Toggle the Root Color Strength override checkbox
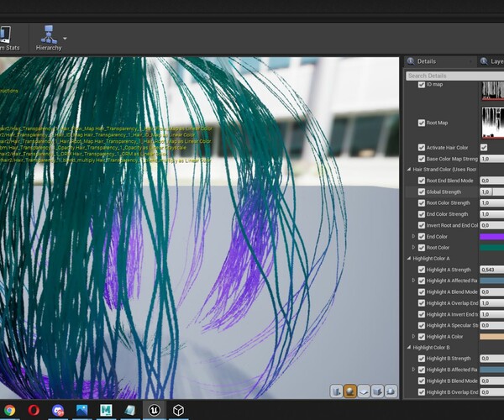Viewport: 504px width, 420px height. [x=422, y=203]
